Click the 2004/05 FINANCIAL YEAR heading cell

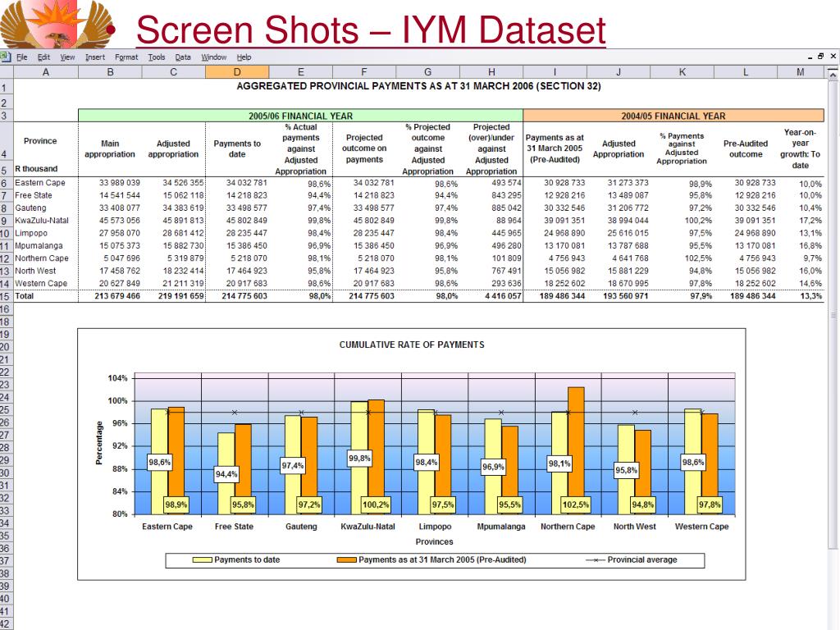[x=673, y=116]
